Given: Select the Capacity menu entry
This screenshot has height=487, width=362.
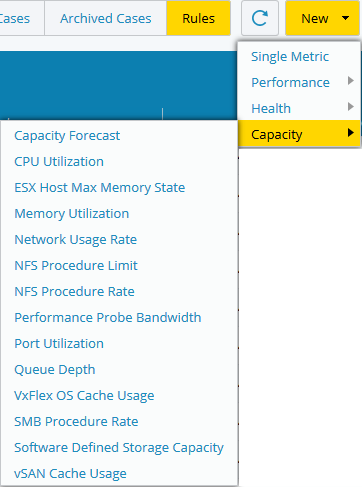Looking at the screenshot, I should pyautogui.click(x=299, y=133).
